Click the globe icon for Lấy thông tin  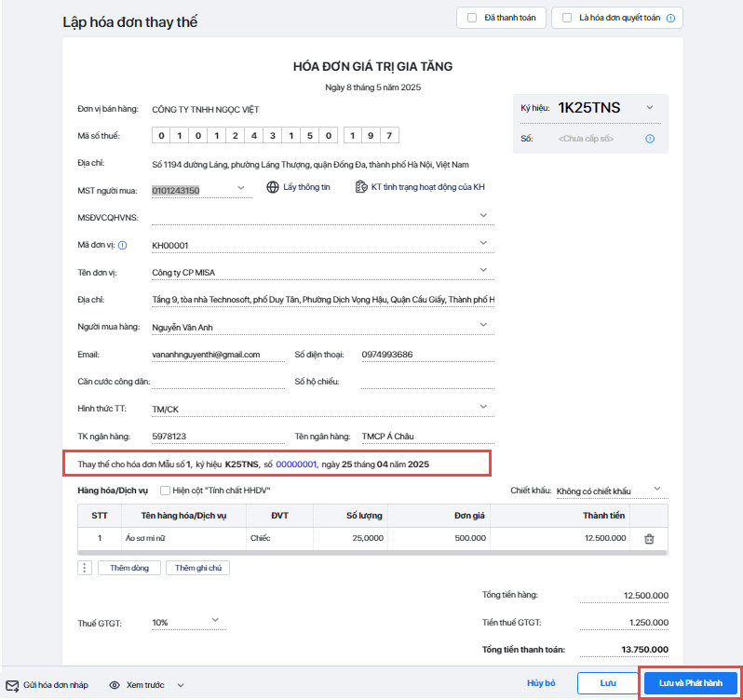(273, 187)
